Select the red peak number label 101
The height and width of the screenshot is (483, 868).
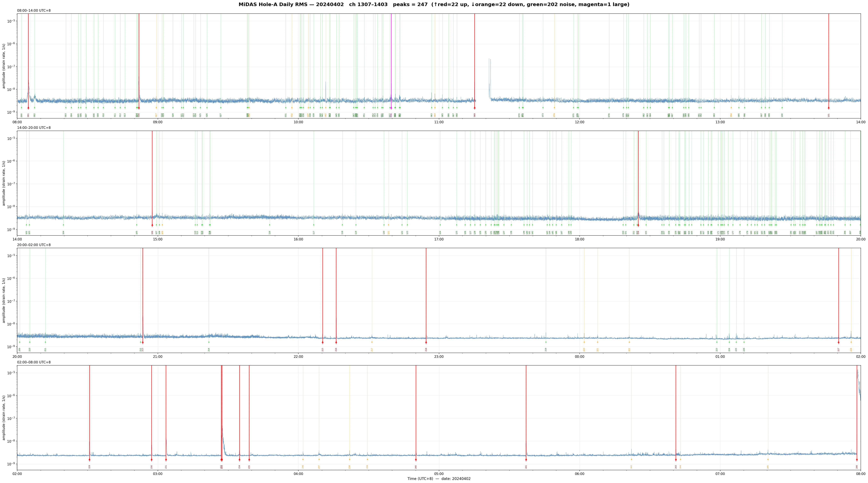coord(829,115)
